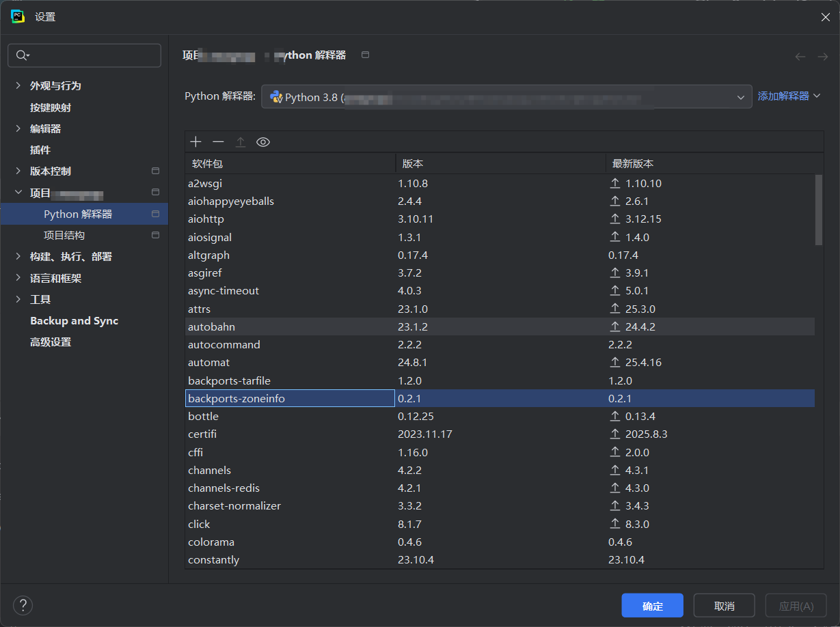Open the Backup and Sync settings page
Screen dimensions: 840x627
pos(74,320)
